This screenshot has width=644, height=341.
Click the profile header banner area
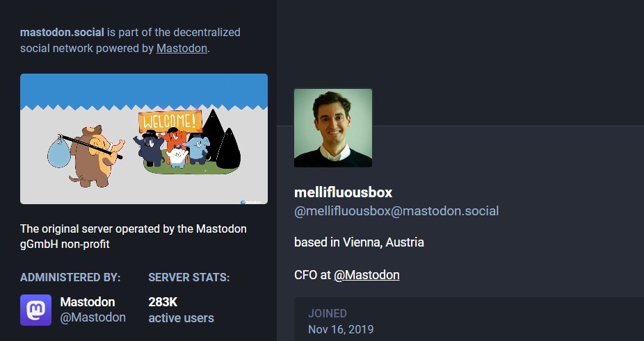[x=460, y=63]
